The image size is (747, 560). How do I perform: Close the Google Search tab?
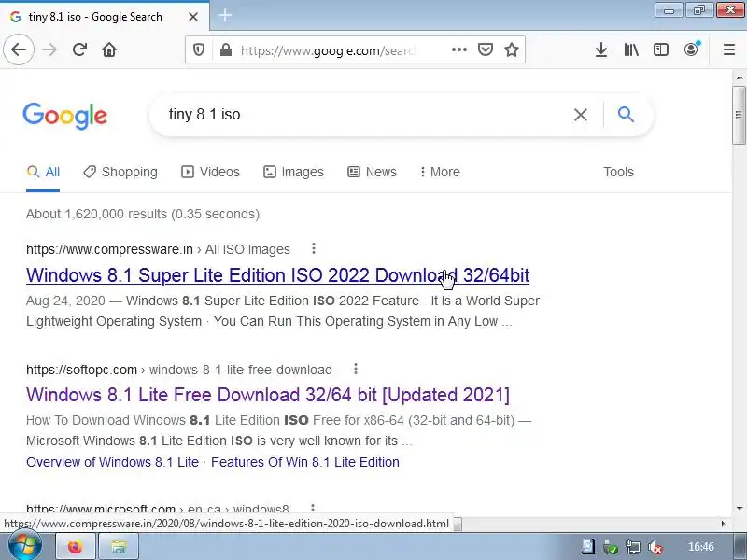(x=193, y=17)
